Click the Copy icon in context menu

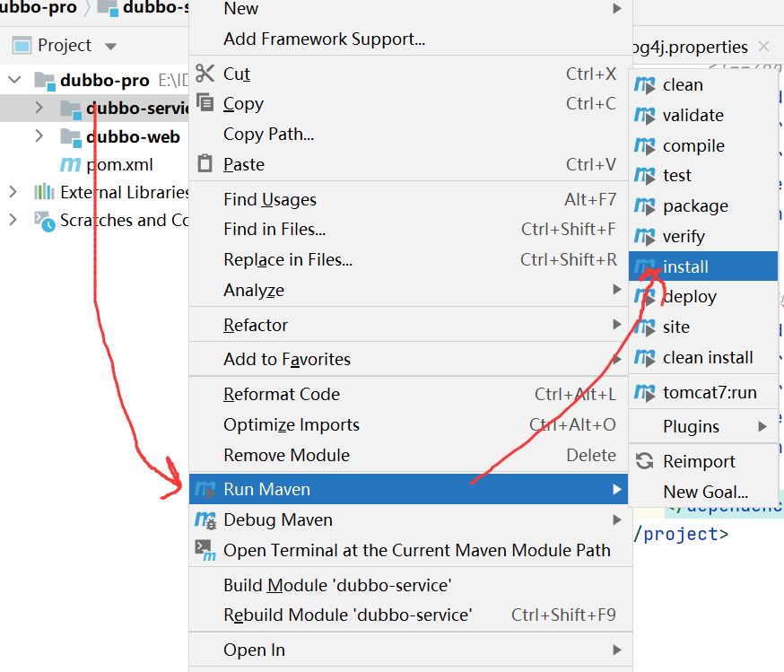(205, 102)
